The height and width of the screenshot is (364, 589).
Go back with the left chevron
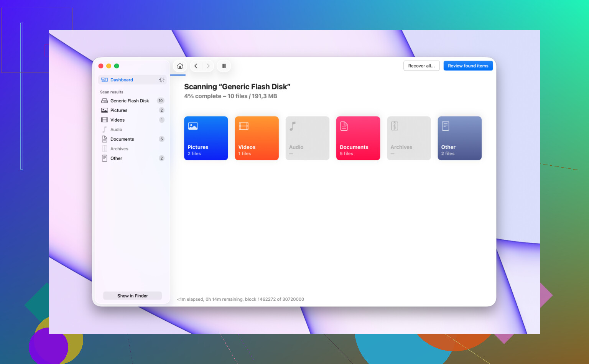point(196,66)
